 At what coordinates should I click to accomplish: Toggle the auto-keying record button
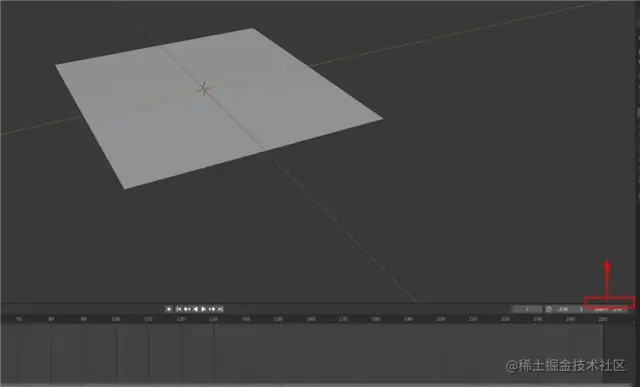(169, 309)
